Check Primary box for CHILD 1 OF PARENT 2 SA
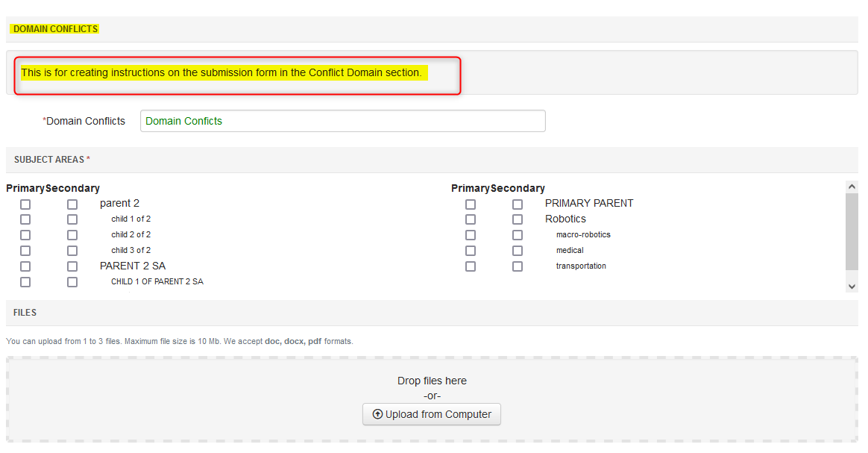Viewport: 868px width, 453px height. click(25, 282)
